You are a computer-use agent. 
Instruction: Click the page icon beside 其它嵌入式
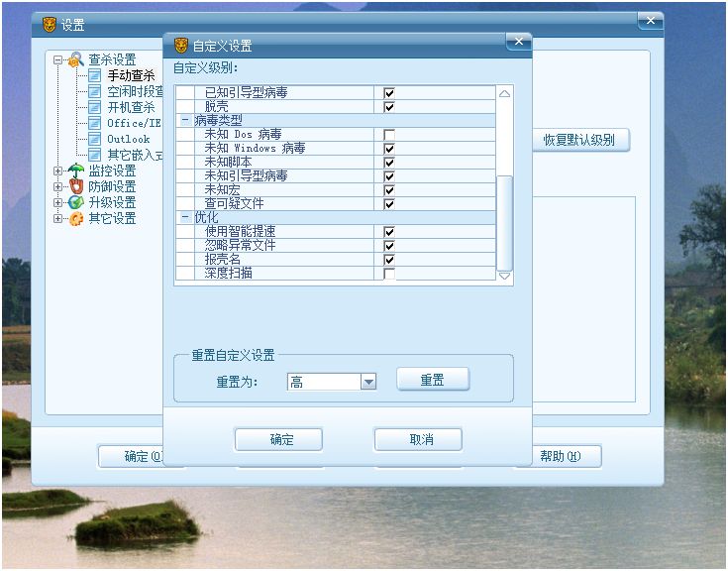[94, 155]
